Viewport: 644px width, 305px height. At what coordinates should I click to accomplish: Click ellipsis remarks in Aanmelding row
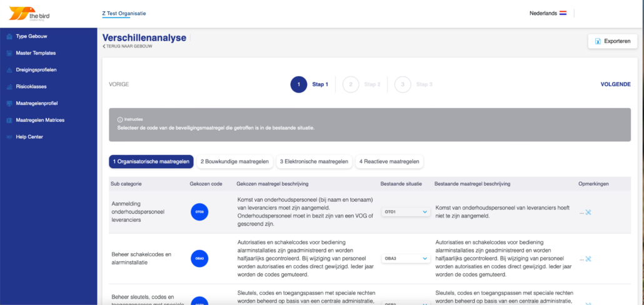click(581, 212)
